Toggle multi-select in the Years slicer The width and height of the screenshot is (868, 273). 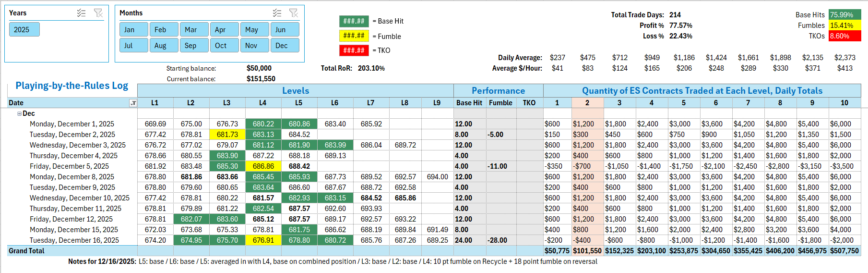(81, 13)
